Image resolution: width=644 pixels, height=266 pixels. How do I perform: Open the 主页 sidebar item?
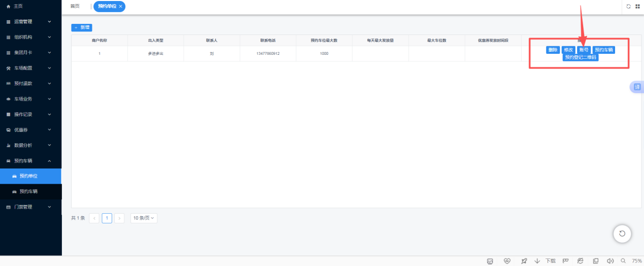click(30, 6)
